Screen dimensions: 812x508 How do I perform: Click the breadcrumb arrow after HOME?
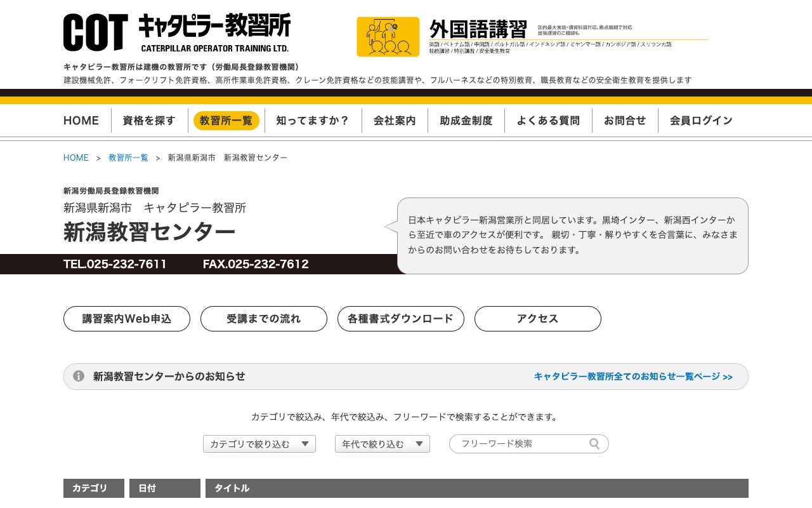(96, 157)
